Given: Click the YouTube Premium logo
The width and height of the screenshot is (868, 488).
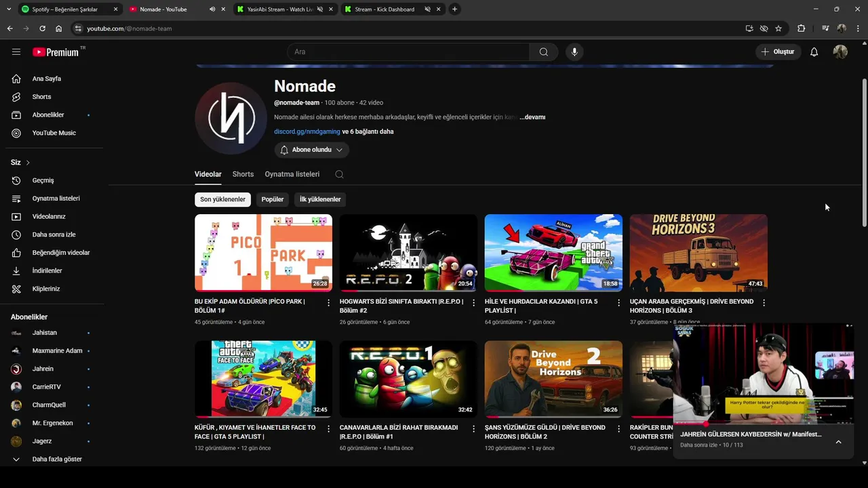Looking at the screenshot, I should [x=56, y=52].
